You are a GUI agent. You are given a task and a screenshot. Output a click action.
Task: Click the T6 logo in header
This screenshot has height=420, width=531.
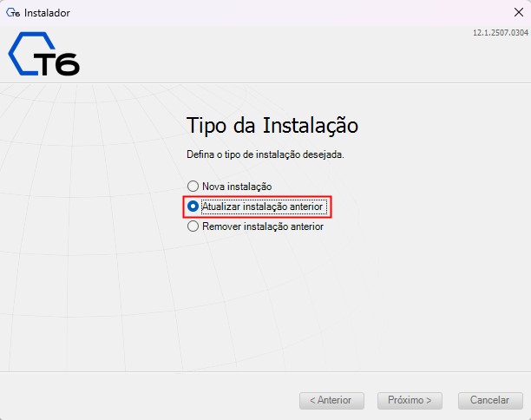pyautogui.click(x=44, y=54)
